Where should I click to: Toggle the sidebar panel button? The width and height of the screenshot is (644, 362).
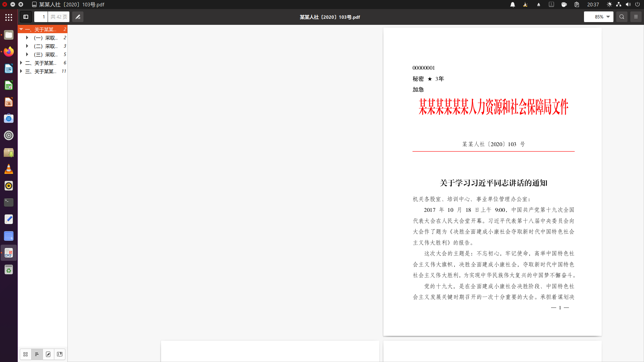pos(26,17)
